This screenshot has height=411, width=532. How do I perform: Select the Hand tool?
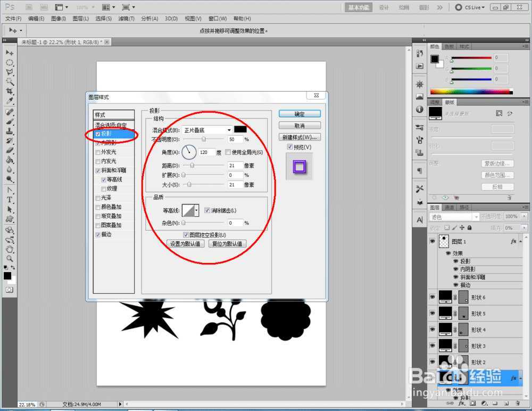(x=10, y=249)
